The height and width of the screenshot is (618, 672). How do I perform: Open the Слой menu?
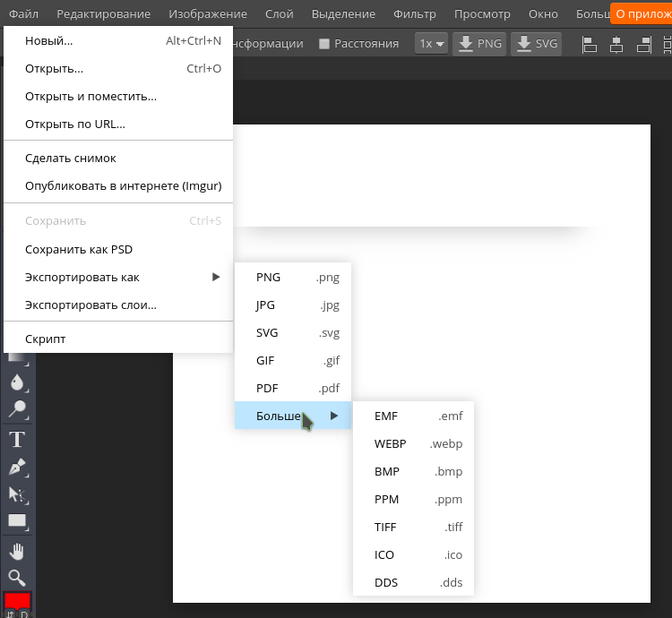(x=279, y=14)
